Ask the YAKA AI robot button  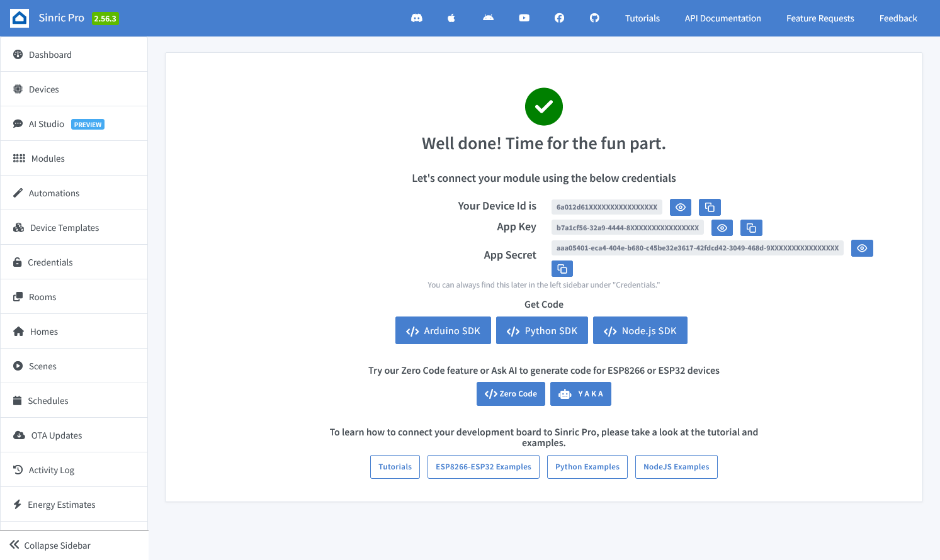[580, 394]
